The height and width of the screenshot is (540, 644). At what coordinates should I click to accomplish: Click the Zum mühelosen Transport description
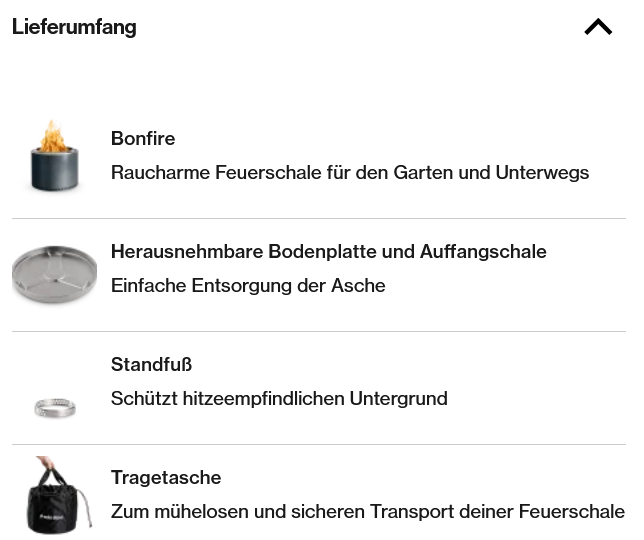pos(367,511)
